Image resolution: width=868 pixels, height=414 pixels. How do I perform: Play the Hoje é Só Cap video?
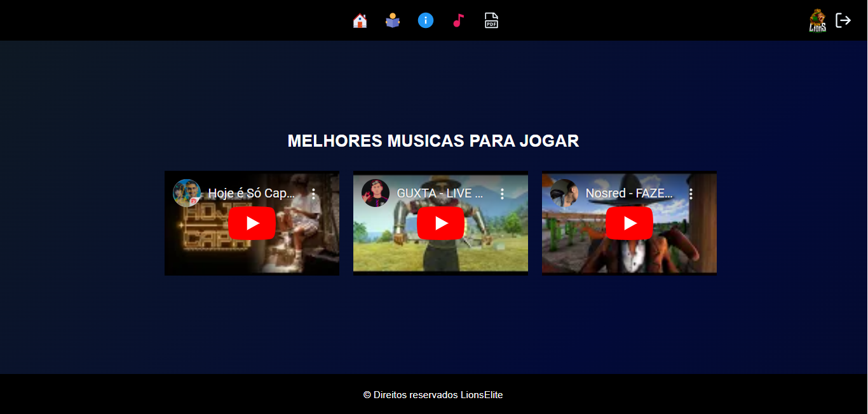point(252,223)
